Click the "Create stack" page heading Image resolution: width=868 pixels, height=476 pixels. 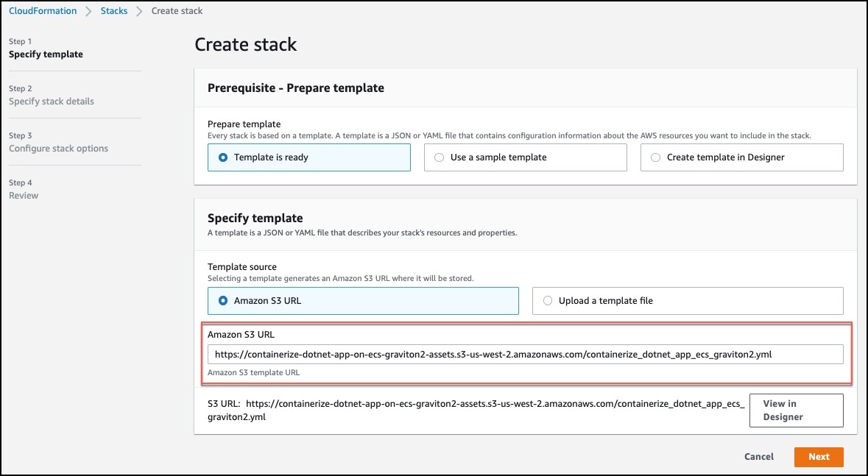pos(246,44)
